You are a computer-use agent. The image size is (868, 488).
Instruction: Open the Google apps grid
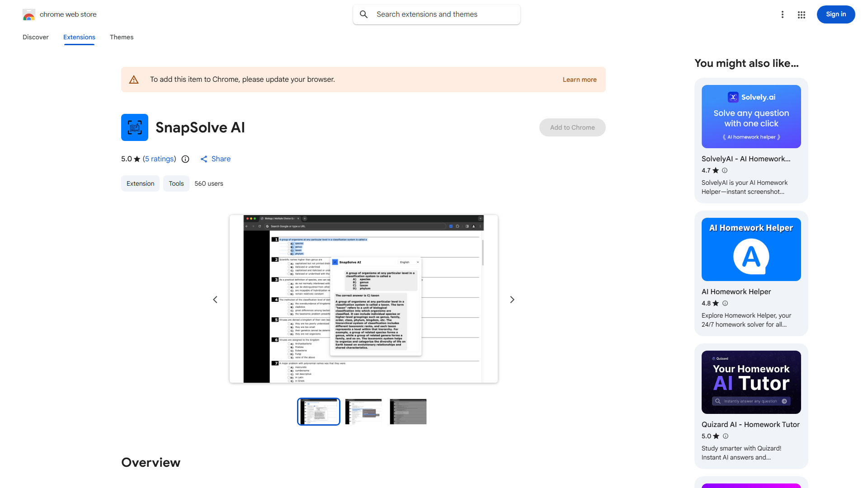pos(802,14)
